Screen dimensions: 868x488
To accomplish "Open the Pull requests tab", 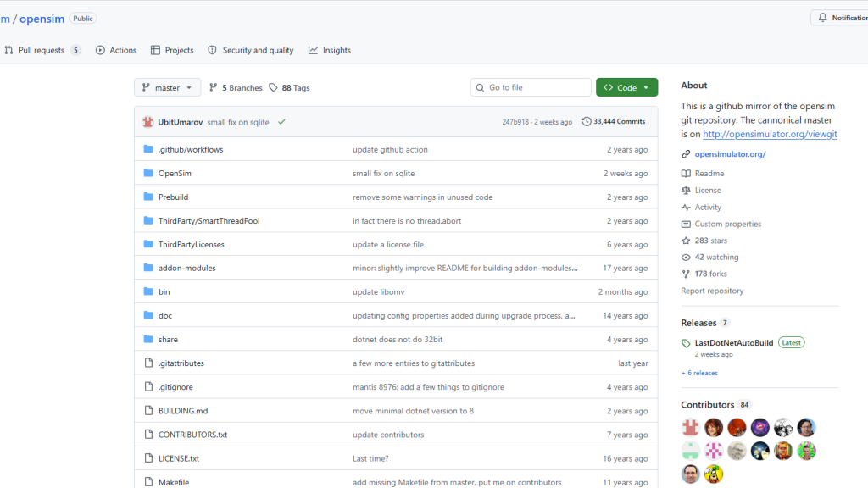I will click(42, 50).
